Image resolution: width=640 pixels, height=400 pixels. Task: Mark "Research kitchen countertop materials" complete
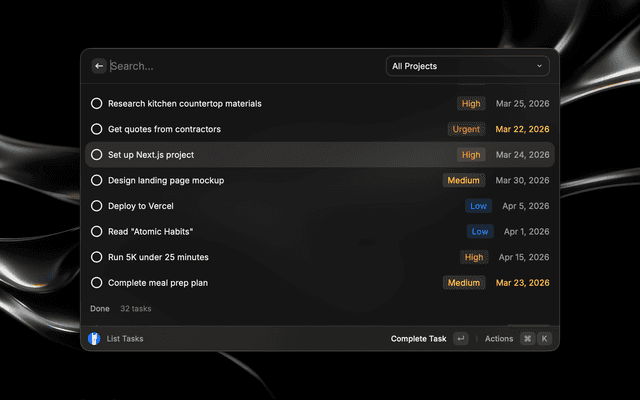pyautogui.click(x=96, y=103)
